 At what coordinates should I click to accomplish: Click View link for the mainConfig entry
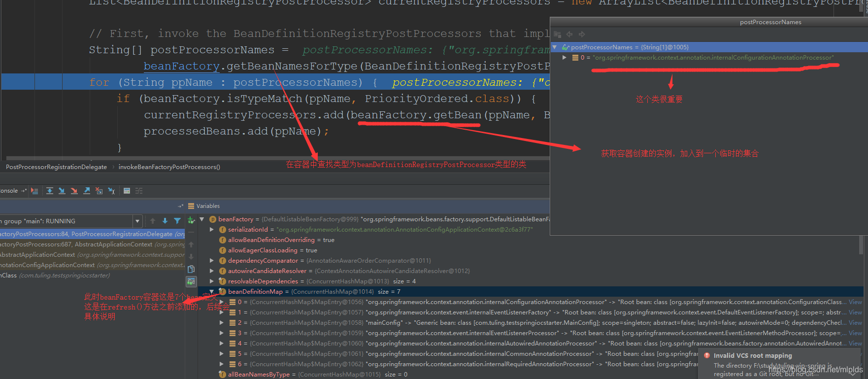(x=856, y=323)
